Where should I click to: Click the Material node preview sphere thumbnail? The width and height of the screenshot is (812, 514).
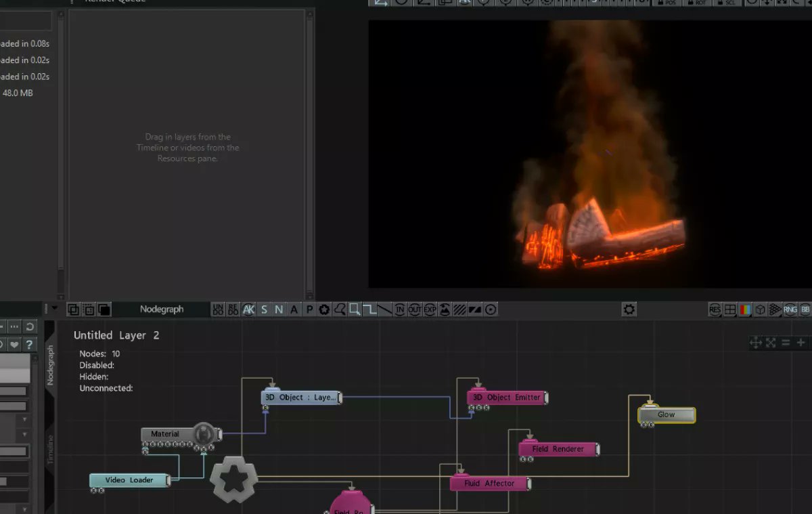click(x=204, y=433)
